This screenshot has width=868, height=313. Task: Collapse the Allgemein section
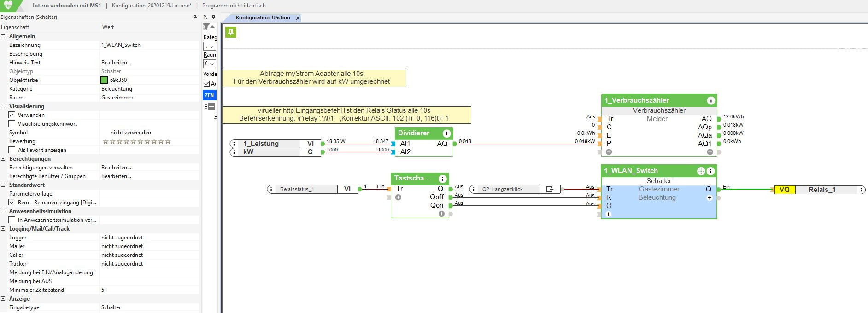point(3,36)
